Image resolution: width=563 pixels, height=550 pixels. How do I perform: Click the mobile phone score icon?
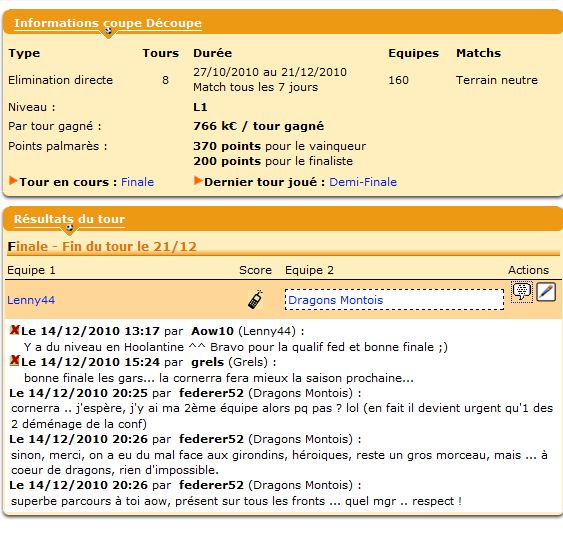pos(255,300)
